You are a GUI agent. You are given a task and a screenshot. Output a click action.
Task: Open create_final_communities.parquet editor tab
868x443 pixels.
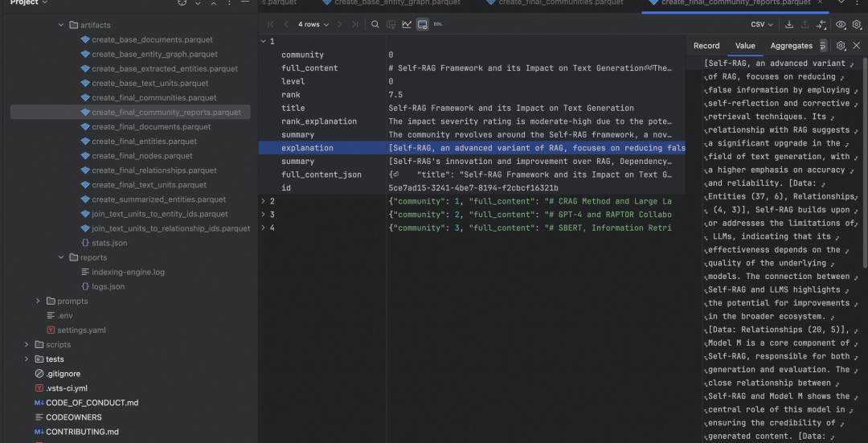tap(554, 3)
